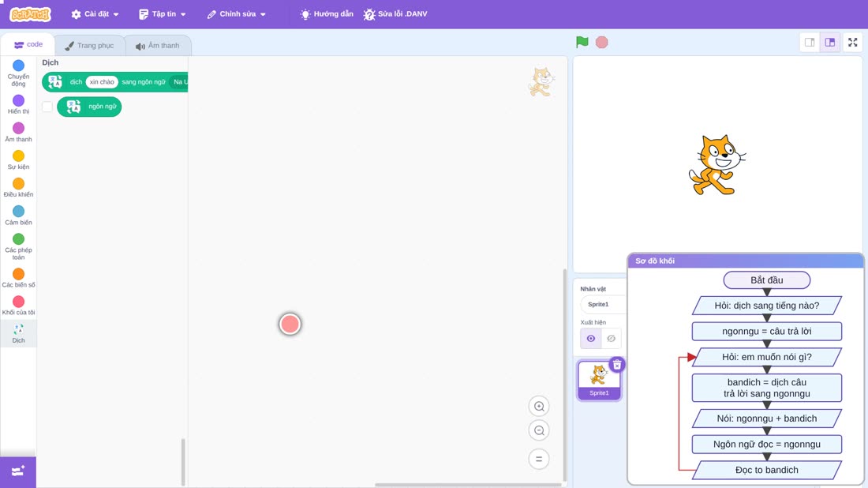Open the language dropdown in translate block
This screenshot has width=868, height=488.
pyautogui.click(x=179, y=82)
